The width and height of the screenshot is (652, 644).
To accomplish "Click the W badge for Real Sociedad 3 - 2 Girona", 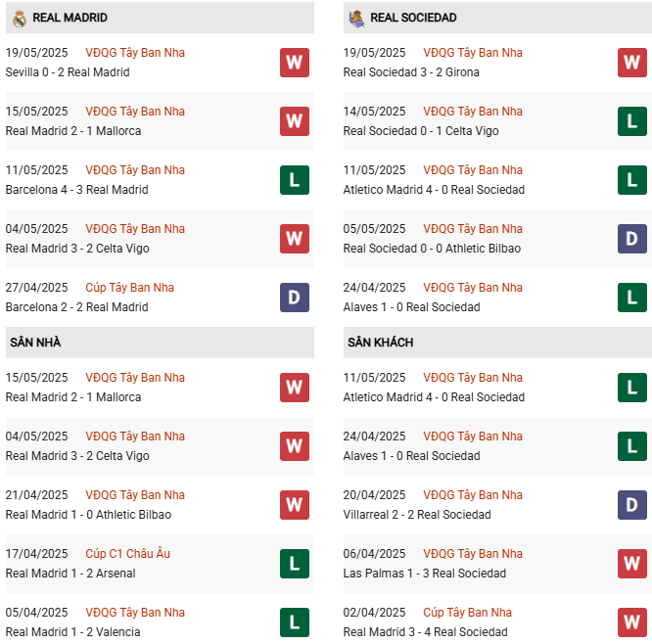I will tap(632, 63).
